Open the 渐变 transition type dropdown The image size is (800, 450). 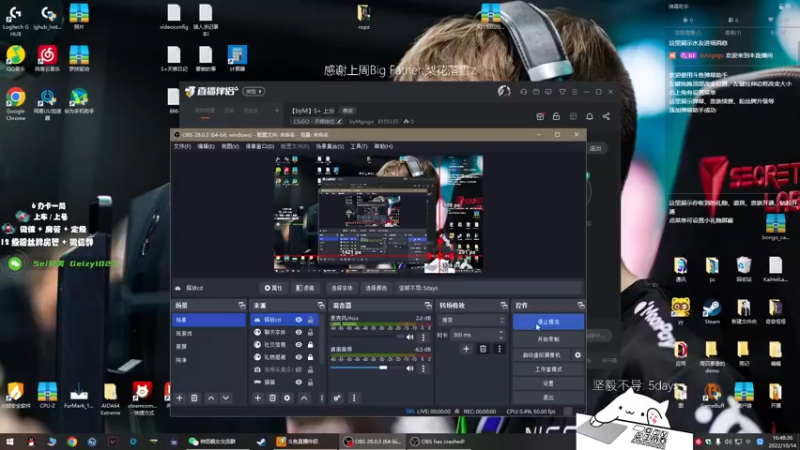(x=472, y=320)
